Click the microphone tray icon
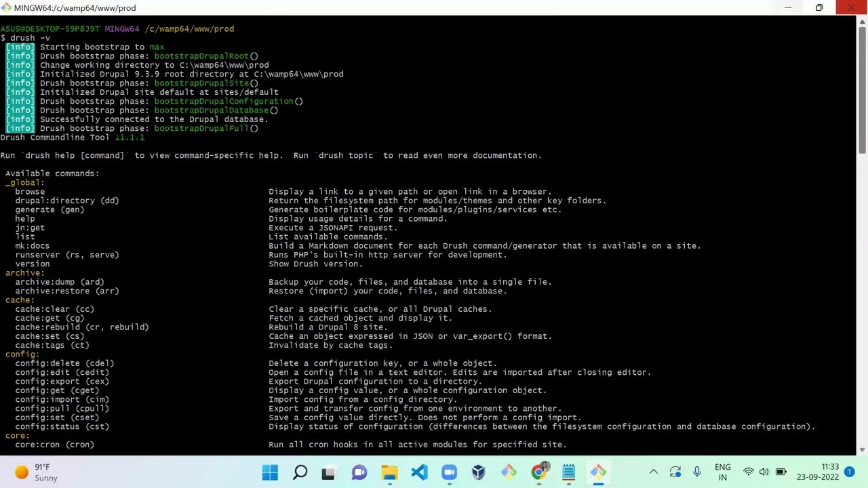Image resolution: width=868 pixels, height=488 pixels. coord(697,472)
